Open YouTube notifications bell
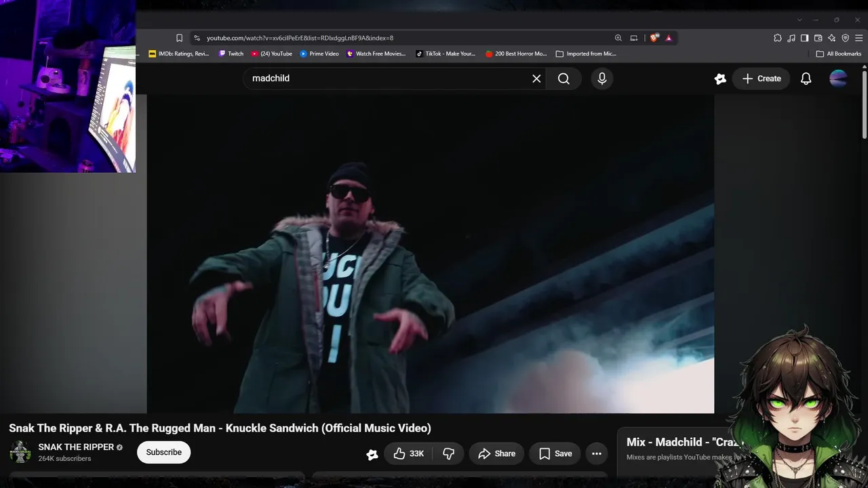This screenshot has height=488, width=868. pyautogui.click(x=806, y=79)
